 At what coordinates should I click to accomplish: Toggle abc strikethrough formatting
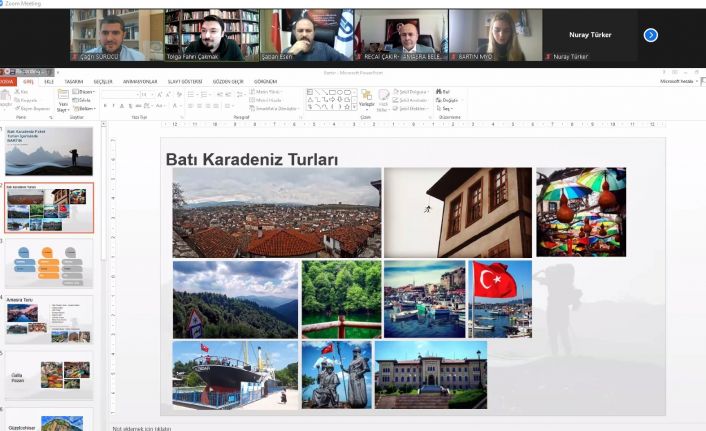tap(139, 106)
